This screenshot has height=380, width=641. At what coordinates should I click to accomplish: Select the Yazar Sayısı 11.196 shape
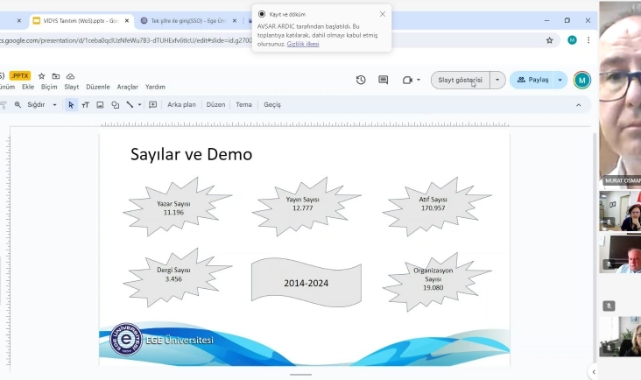177,207
